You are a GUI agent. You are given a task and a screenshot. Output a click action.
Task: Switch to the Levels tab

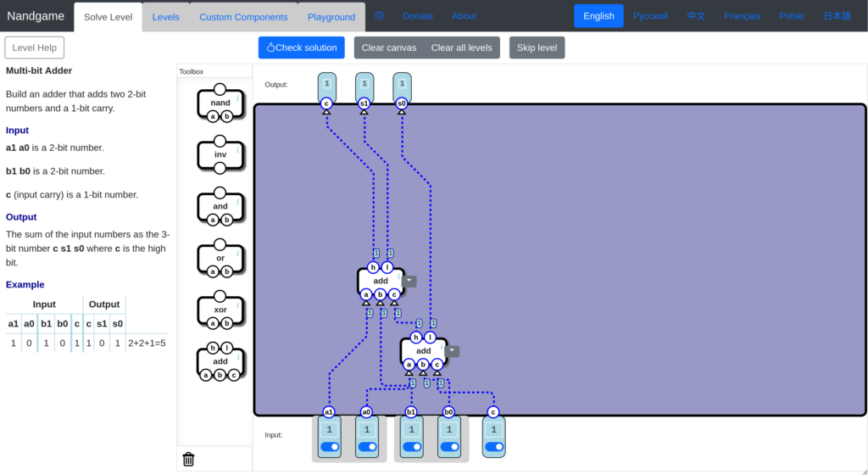[165, 17]
